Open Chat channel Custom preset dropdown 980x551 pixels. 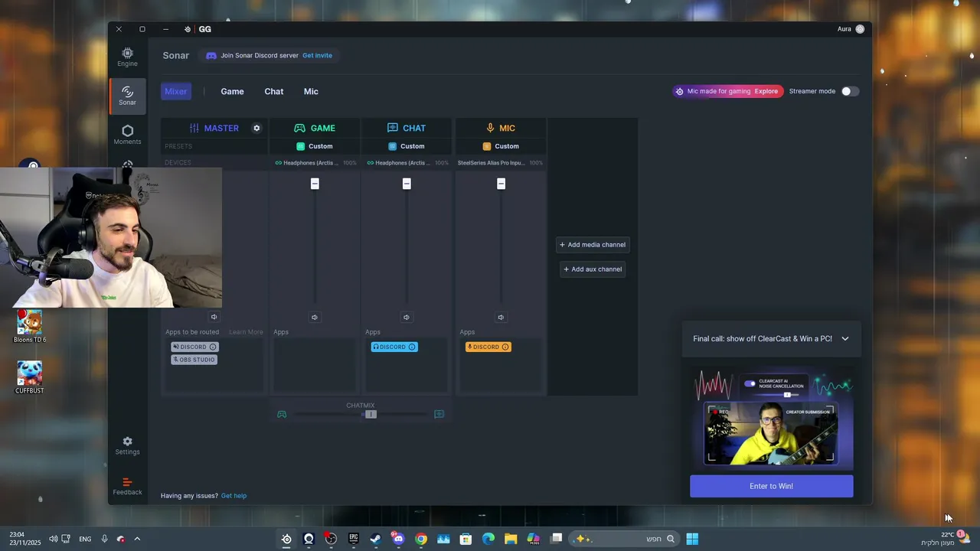click(x=407, y=146)
